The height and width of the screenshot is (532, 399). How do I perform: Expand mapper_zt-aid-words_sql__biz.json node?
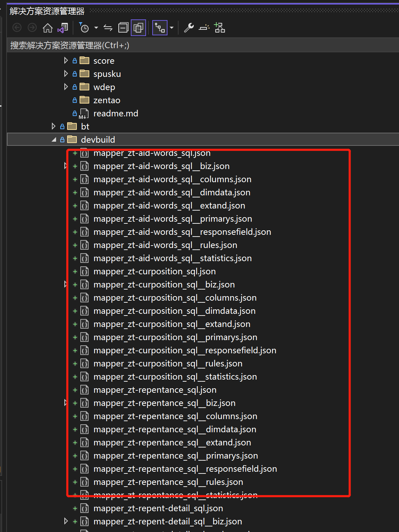point(66,166)
